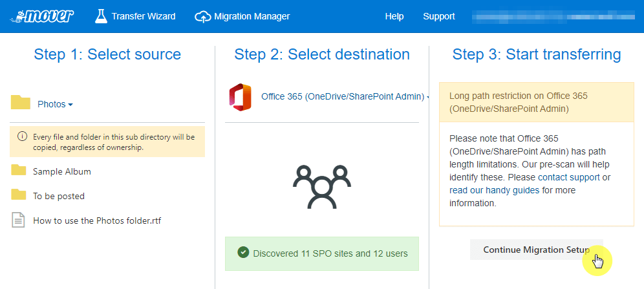Click the info icon in source notice

click(x=23, y=136)
